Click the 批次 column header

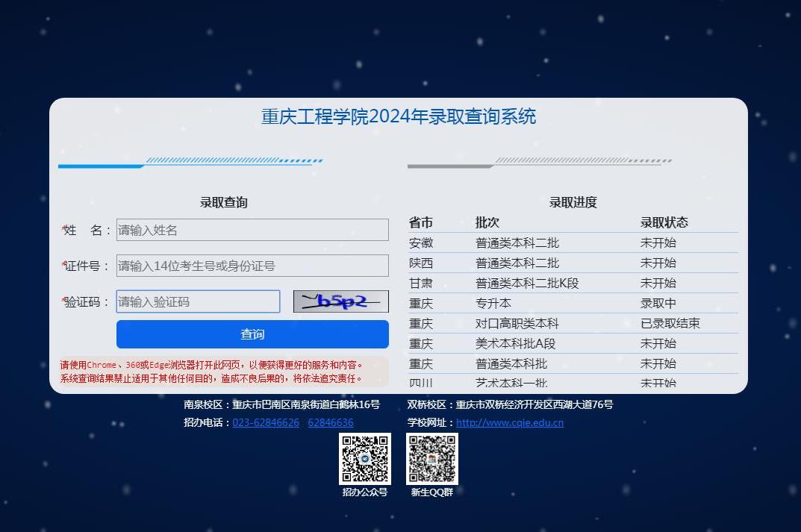[487, 222]
